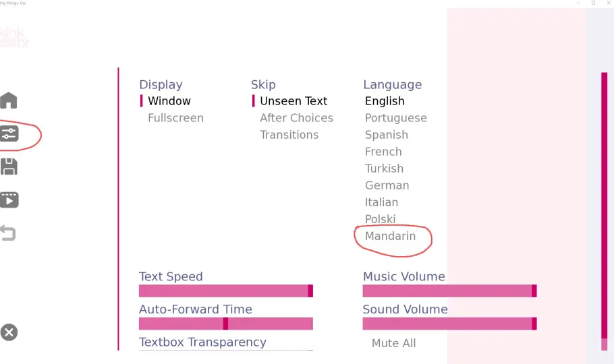Screen dimensions: 614x364
Task: Click the floppy disk save icon
Action: (9, 166)
